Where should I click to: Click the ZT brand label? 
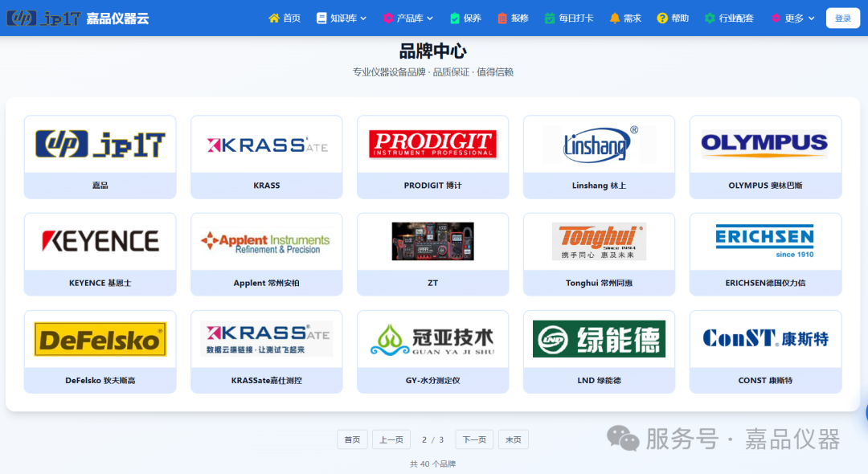point(433,283)
